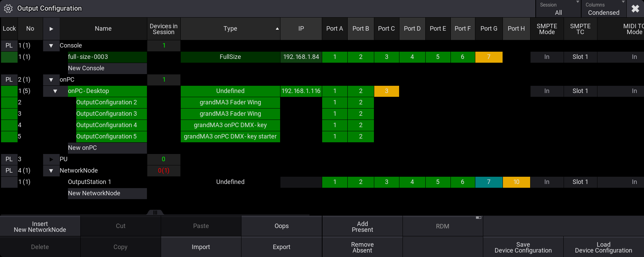Click Insert New NetworkNode button

[40, 226]
